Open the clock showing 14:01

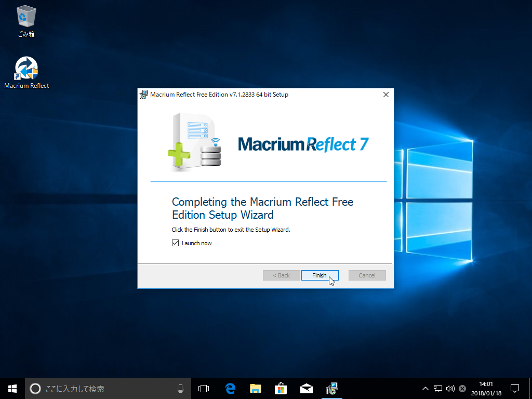[486, 389]
